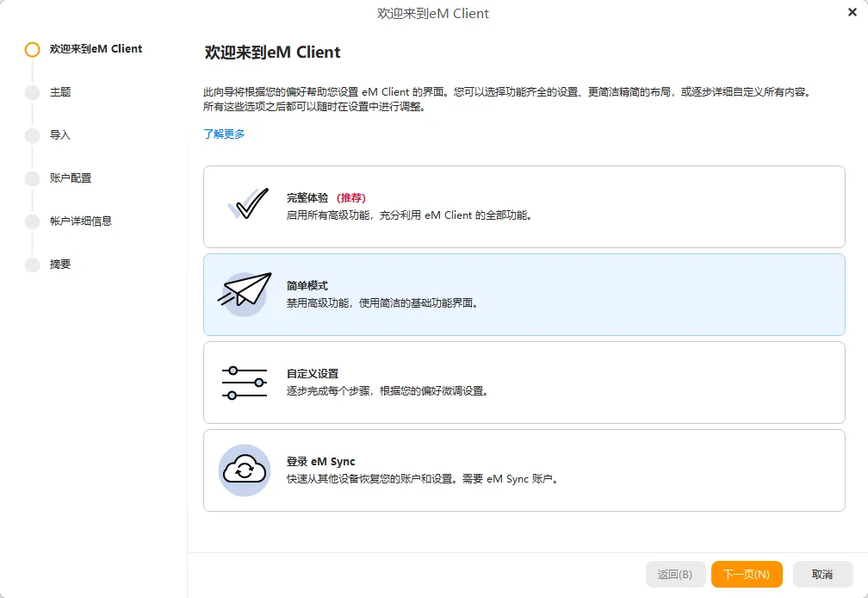Click the double checkmark icon for 完整体验
Screen dimensions: 868x598
point(248,203)
